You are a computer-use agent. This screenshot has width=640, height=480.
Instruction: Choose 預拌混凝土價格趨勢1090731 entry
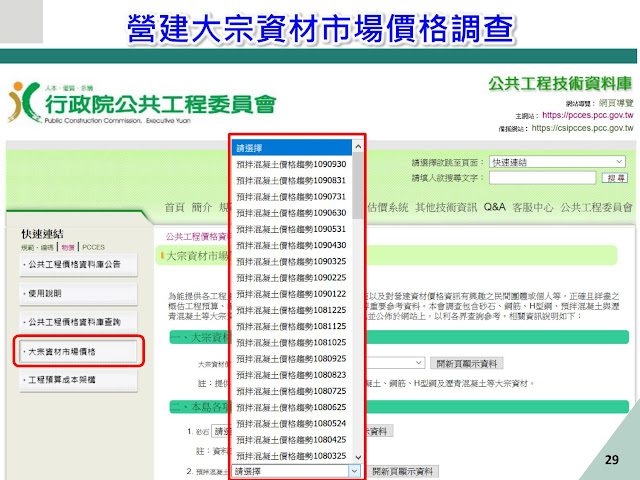click(291, 197)
